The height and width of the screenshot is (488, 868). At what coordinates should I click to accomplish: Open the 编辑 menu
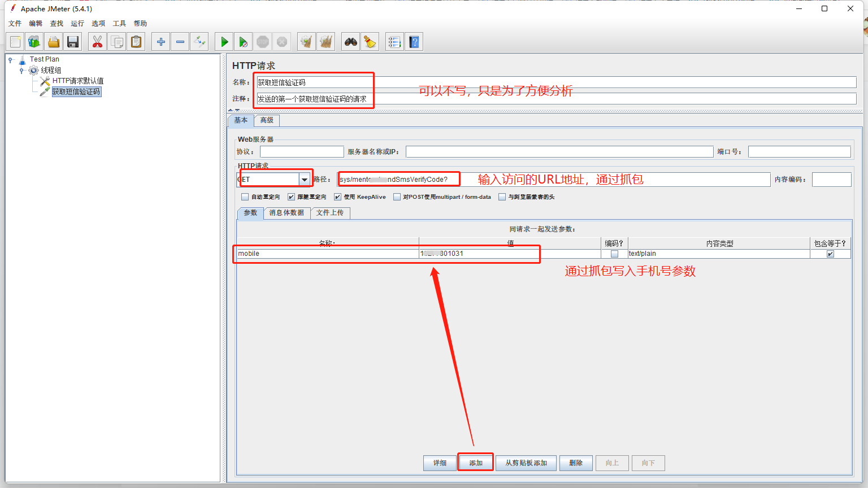point(36,24)
